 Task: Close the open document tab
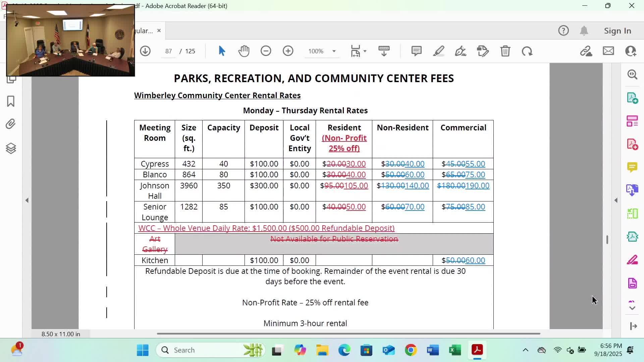(x=159, y=31)
